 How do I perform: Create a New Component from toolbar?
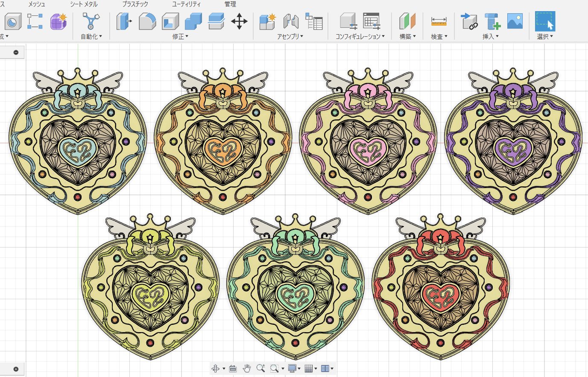[268, 21]
